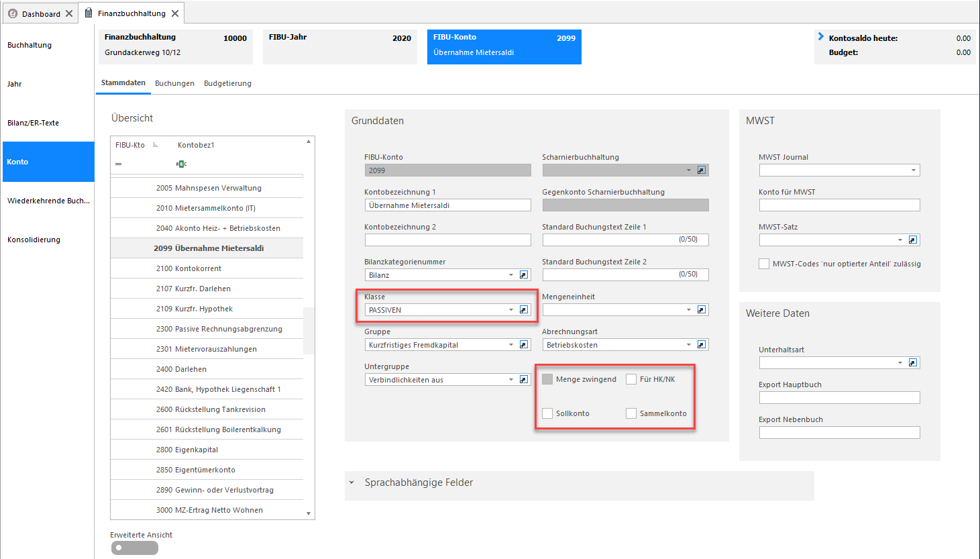Open lookup icon beside MWST-Satz field
The image size is (980, 559).
click(913, 240)
